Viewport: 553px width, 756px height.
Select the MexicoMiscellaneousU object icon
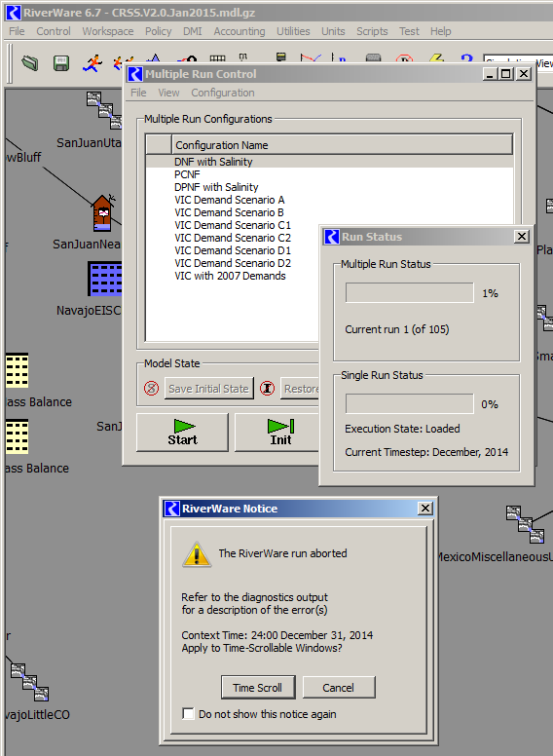point(526,524)
